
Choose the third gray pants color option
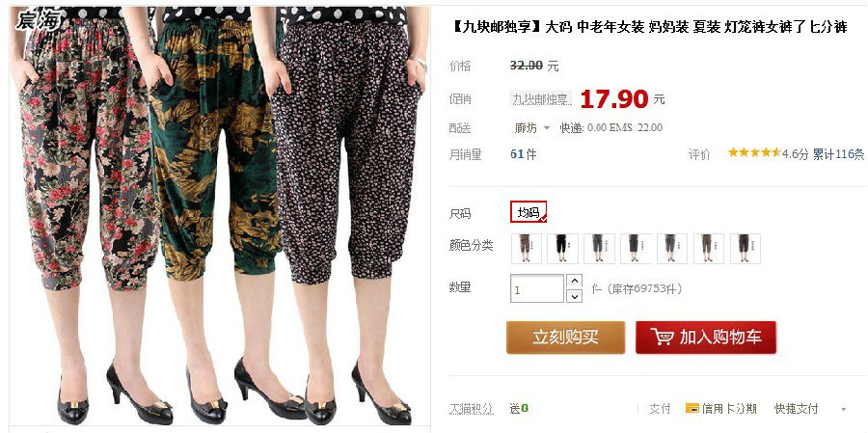pos(599,249)
